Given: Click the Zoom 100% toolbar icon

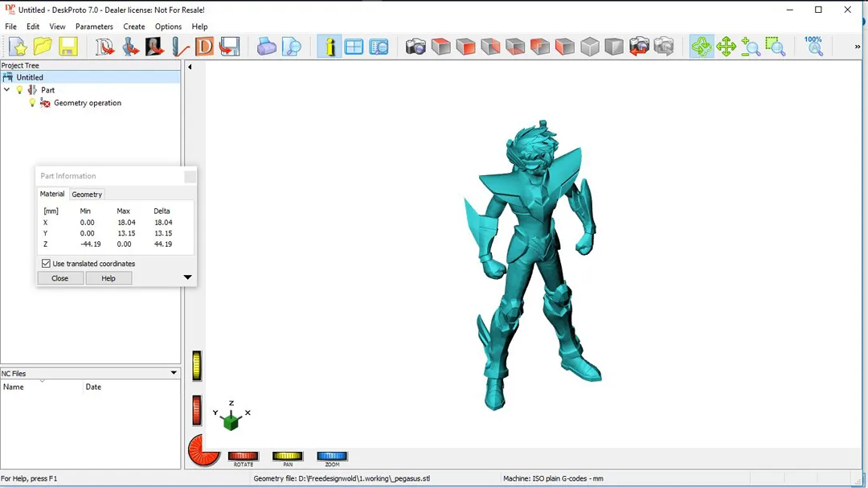Looking at the screenshot, I should coord(813,46).
